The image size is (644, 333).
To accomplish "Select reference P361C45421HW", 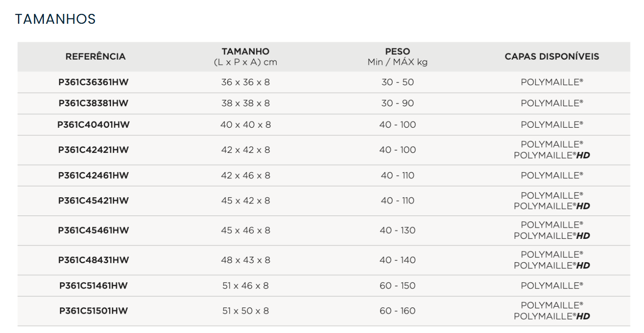I will point(94,200).
